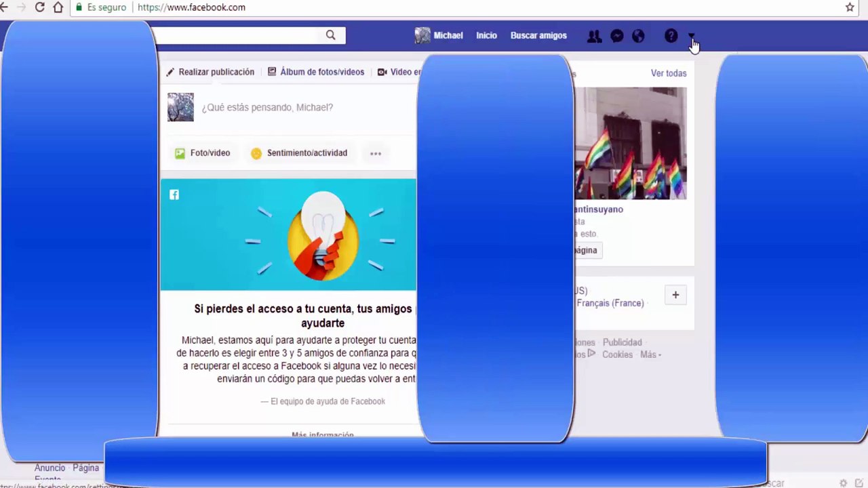Click the Ver todas link
The image size is (868, 488).
pyautogui.click(x=669, y=73)
